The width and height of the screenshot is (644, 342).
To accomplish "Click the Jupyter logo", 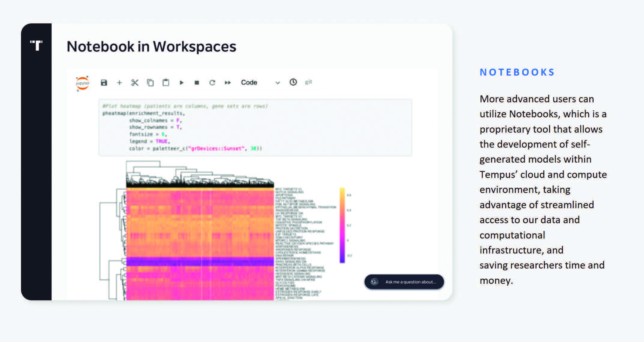I will click(x=83, y=83).
